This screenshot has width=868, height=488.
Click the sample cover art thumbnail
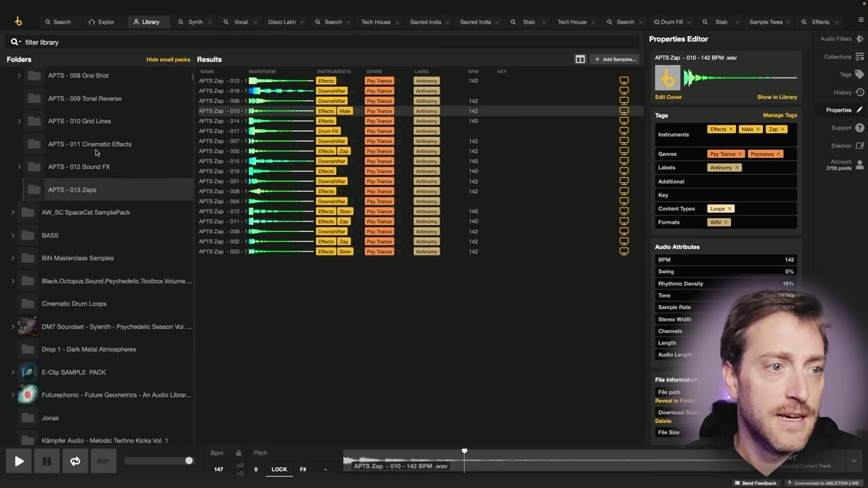click(x=667, y=78)
